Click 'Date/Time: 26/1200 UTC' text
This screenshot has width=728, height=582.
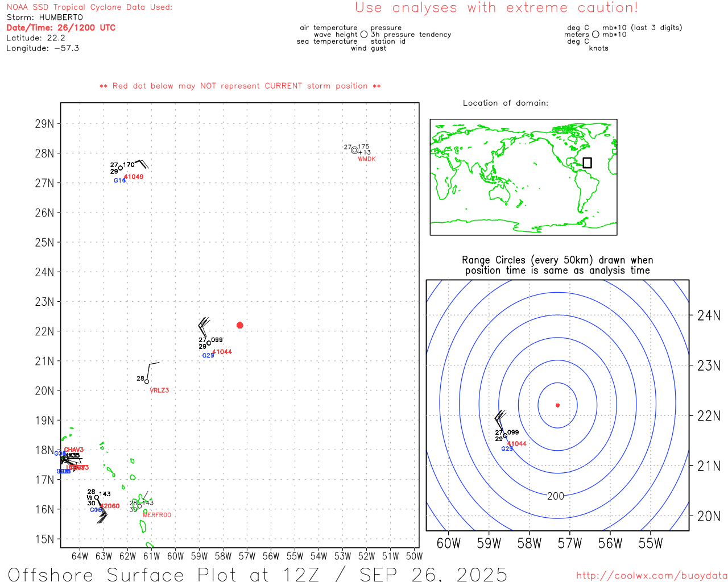point(61,28)
